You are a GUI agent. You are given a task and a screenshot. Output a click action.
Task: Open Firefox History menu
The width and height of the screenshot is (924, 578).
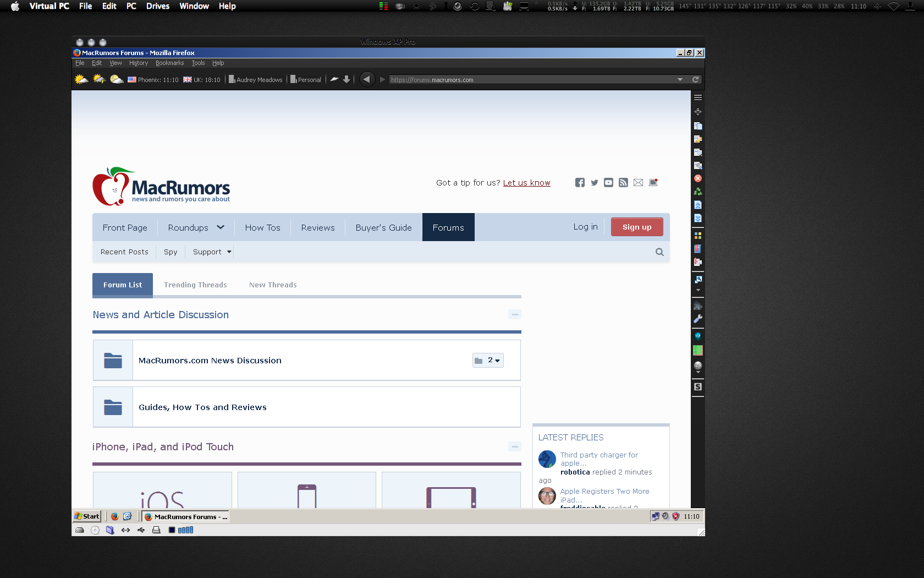139,63
